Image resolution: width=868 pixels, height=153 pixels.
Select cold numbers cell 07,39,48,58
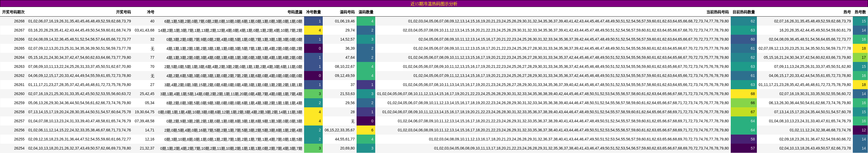(x=144, y=121)
